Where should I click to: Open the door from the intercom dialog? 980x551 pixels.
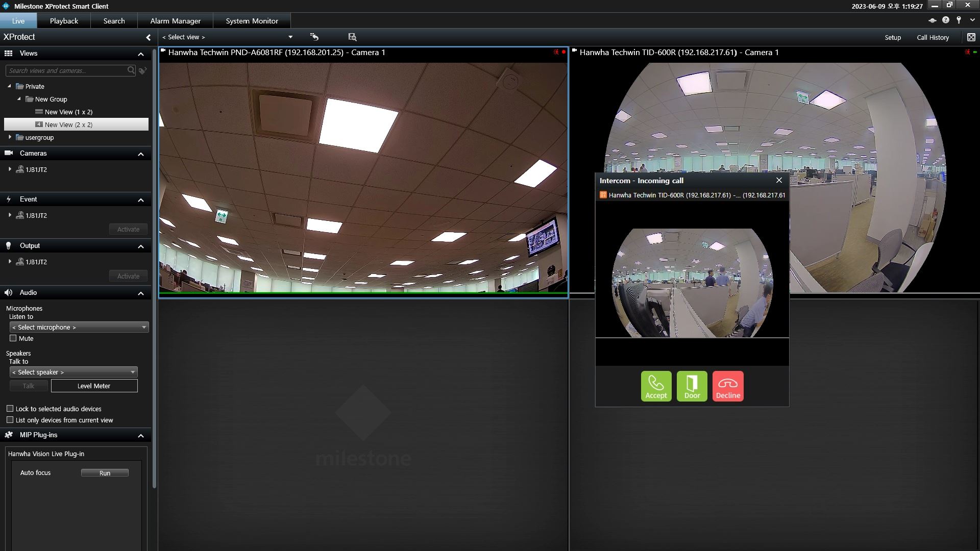click(x=692, y=386)
